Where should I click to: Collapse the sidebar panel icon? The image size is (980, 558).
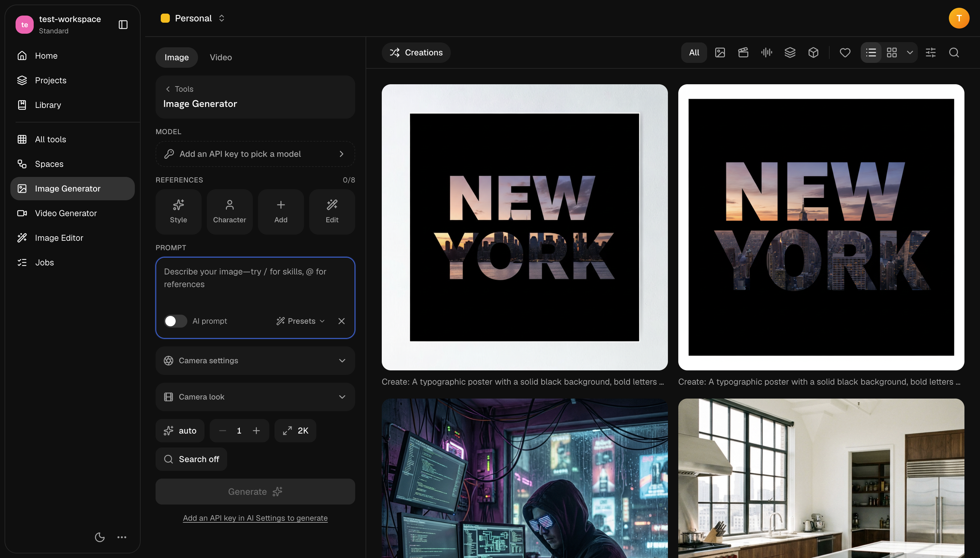click(123, 25)
